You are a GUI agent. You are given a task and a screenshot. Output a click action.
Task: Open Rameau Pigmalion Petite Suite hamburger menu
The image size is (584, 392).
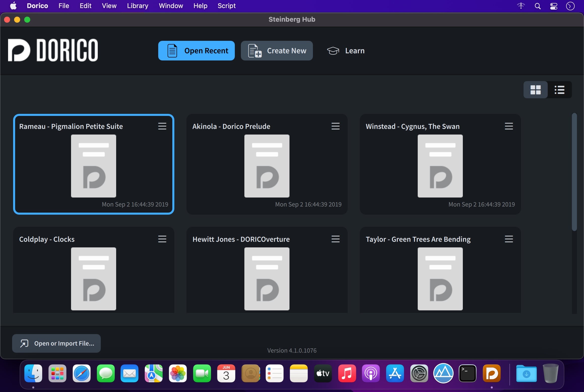point(162,126)
